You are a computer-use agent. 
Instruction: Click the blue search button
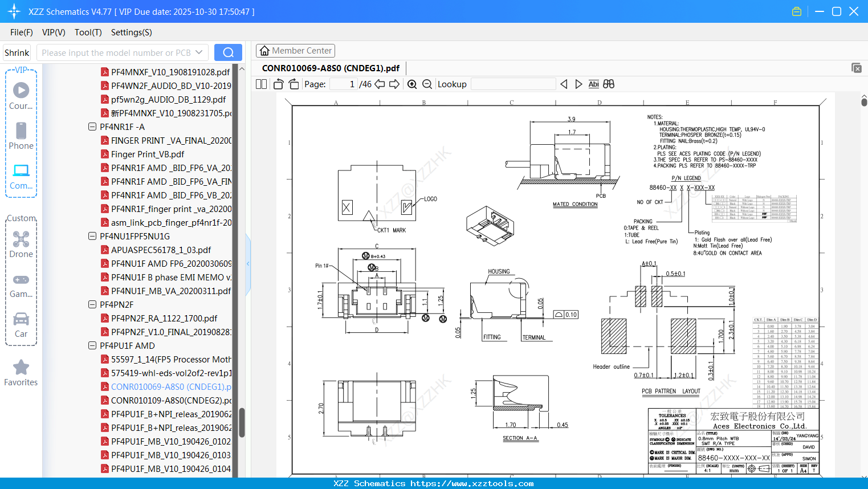pyautogui.click(x=228, y=52)
